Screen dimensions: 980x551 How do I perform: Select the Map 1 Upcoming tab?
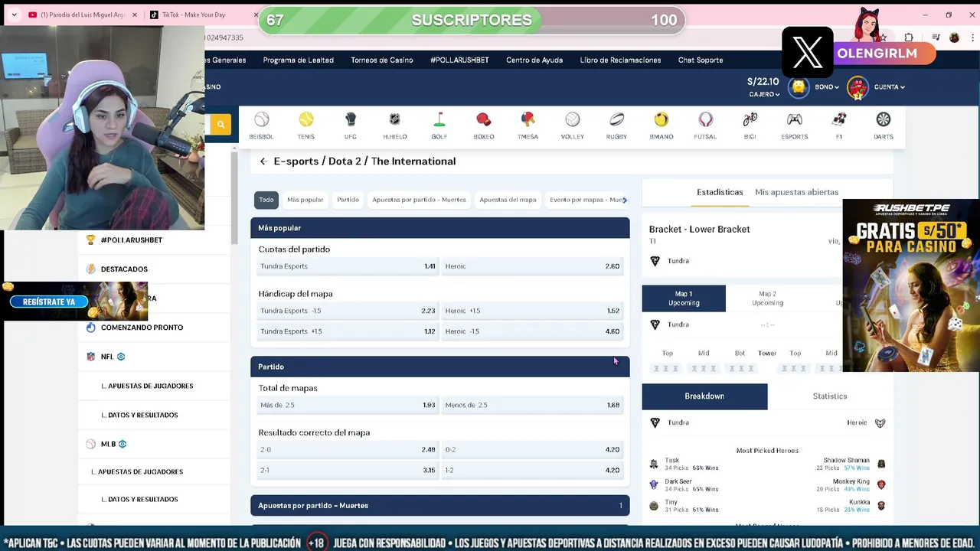point(684,298)
